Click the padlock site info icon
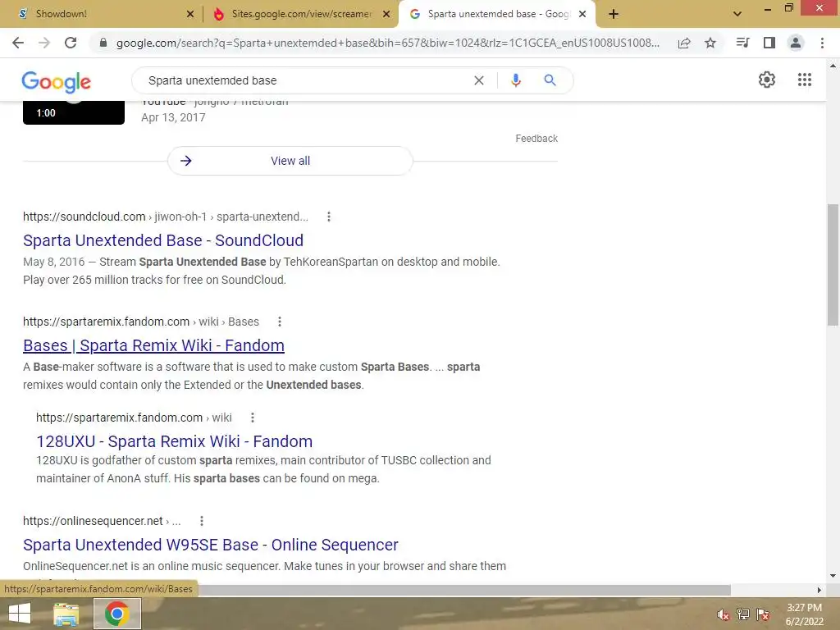 103,43
